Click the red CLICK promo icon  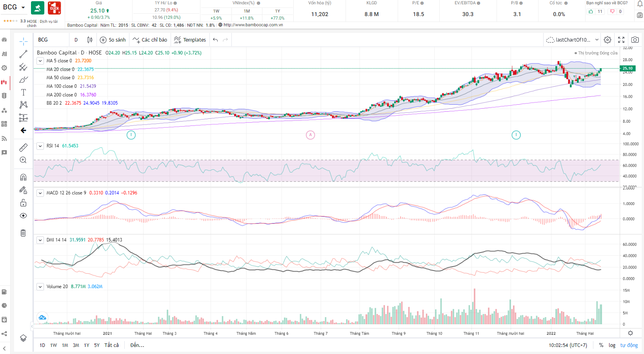pos(54,8)
